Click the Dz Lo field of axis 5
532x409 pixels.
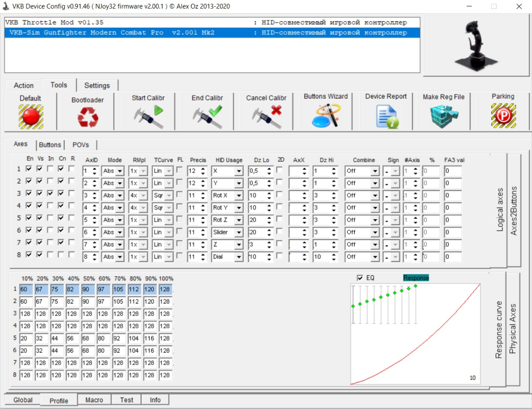(x=256, y=220)
